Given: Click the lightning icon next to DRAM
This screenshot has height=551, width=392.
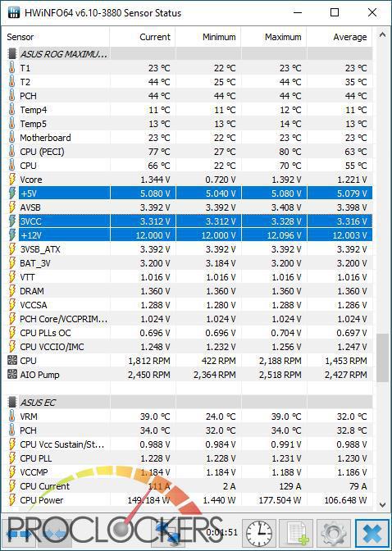Looking at the screenshot, I should click(x=12, y=291).
